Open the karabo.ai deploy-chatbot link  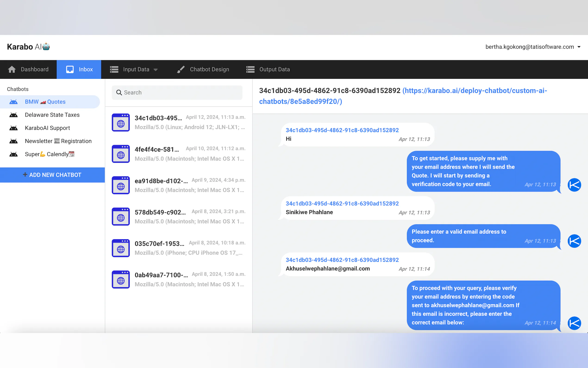coord(474,91)
